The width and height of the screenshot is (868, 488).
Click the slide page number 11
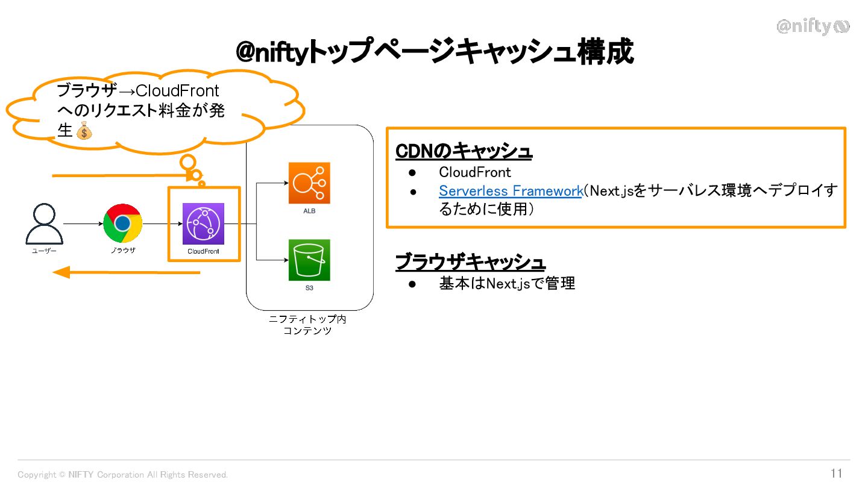pyautogui.click(x=837, y=474)
